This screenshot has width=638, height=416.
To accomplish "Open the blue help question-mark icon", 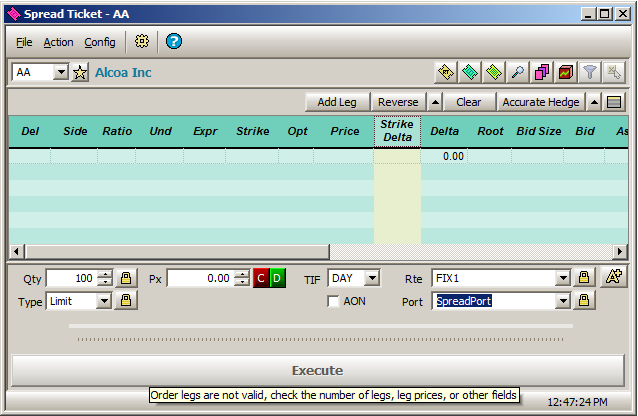I will 174,42.
